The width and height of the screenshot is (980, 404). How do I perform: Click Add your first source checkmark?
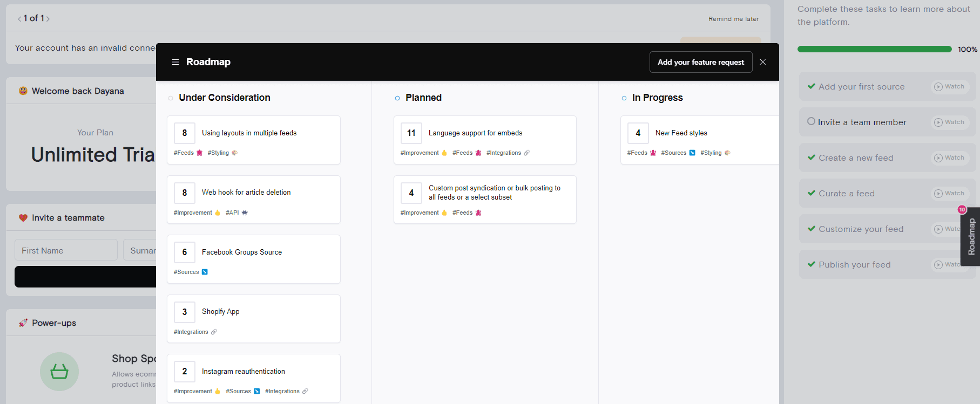[x=812, y=86]
